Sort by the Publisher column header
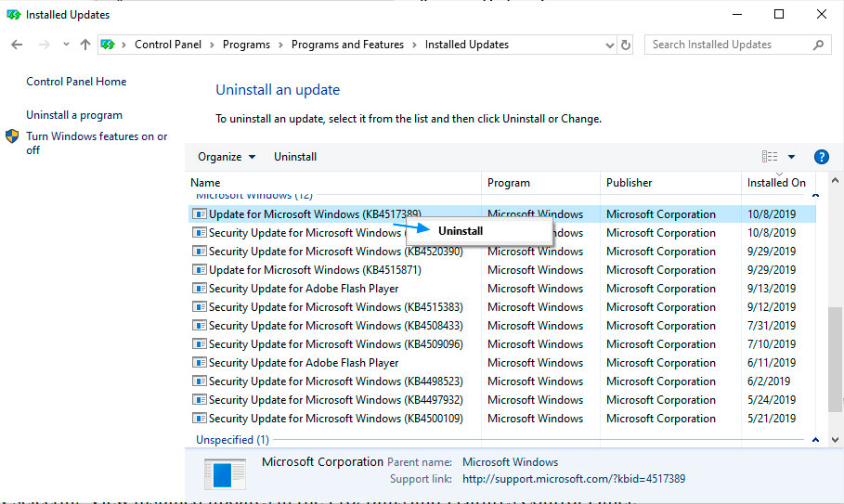Screen dimensions: 844x504 coord(670,183)
